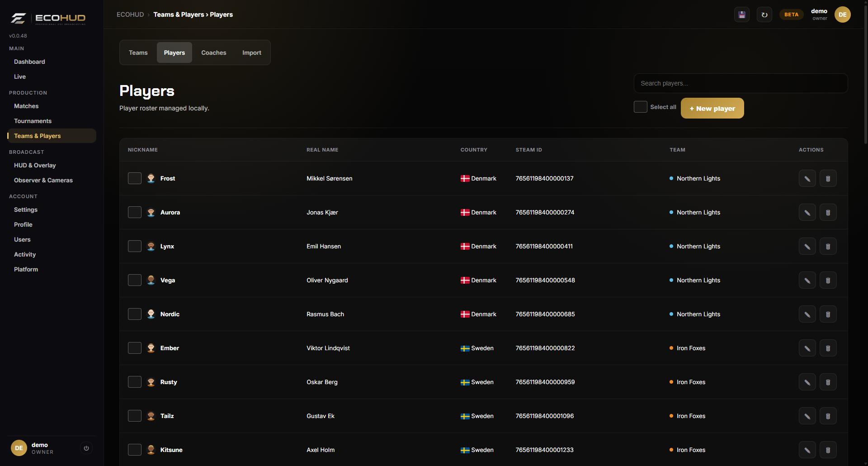Tick the checkbox next to Kitsune
This screenshot has height=466, width=868.
(x=135, y=450)
